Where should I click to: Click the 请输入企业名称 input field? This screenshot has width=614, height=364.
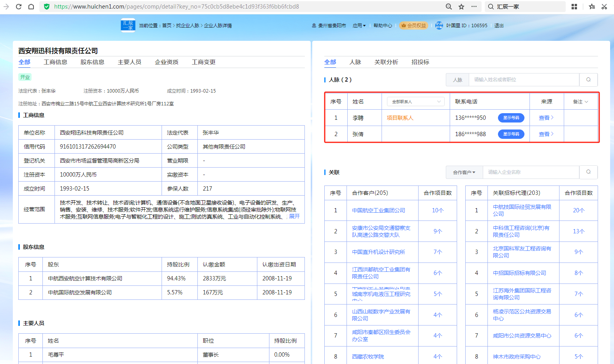(531, 172)
